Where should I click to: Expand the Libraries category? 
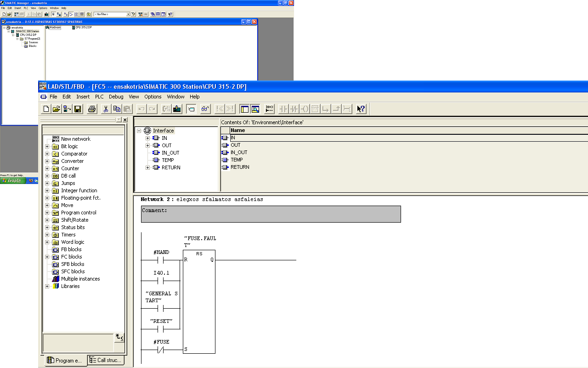[x=47, y=286]
